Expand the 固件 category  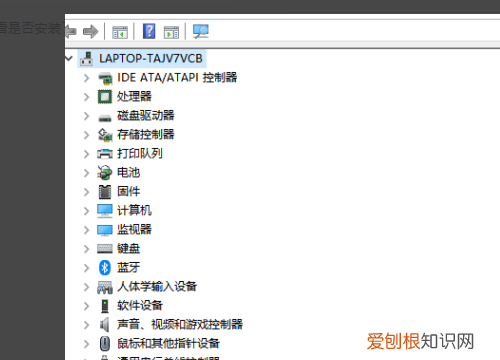[x=87, y=192]
